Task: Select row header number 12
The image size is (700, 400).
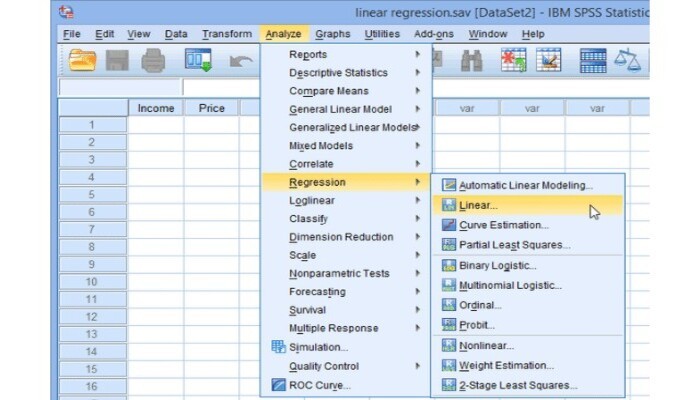Action: point(93,317)
